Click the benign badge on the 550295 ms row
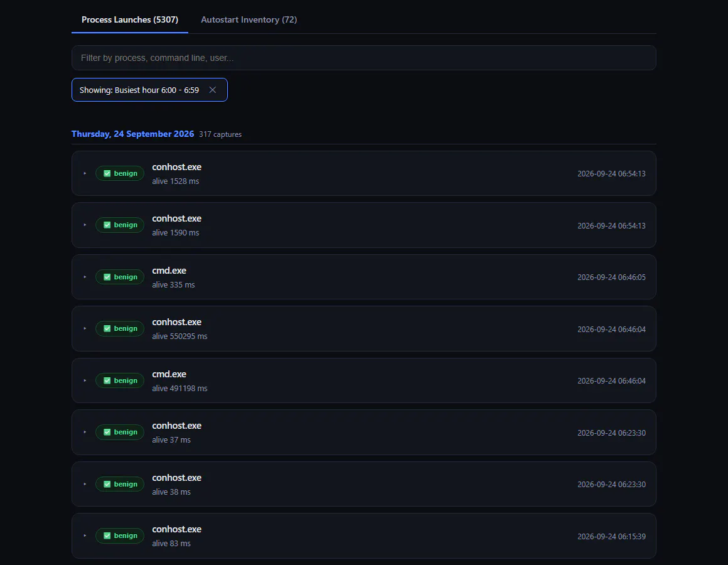 (120, 329)
